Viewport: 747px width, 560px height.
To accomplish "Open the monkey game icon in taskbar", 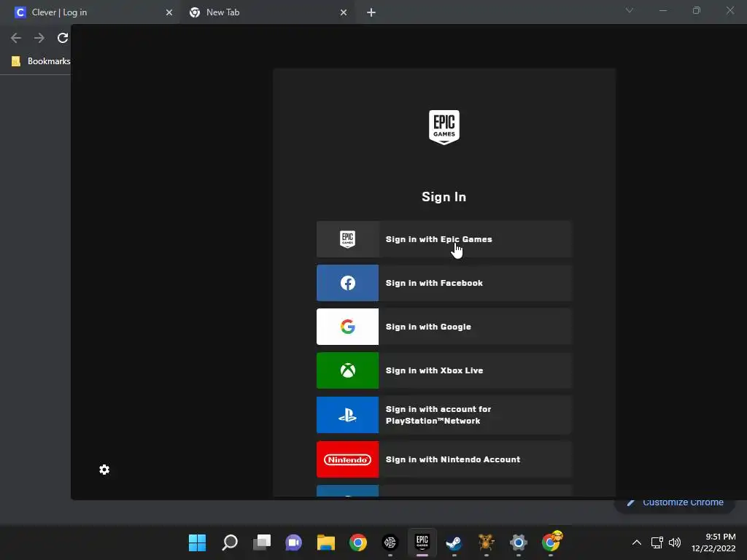I will (x=486, y=542).
